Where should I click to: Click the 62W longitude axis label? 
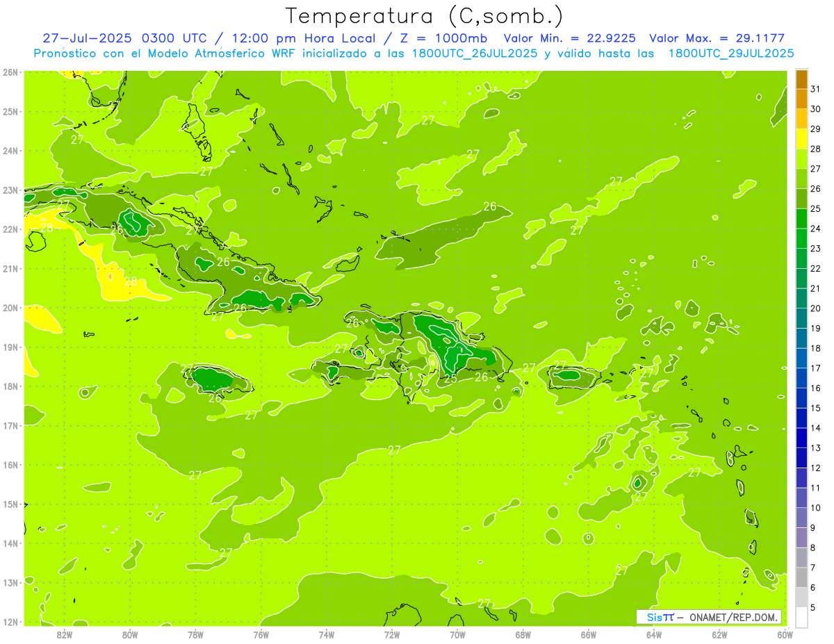tap(719, 634)
